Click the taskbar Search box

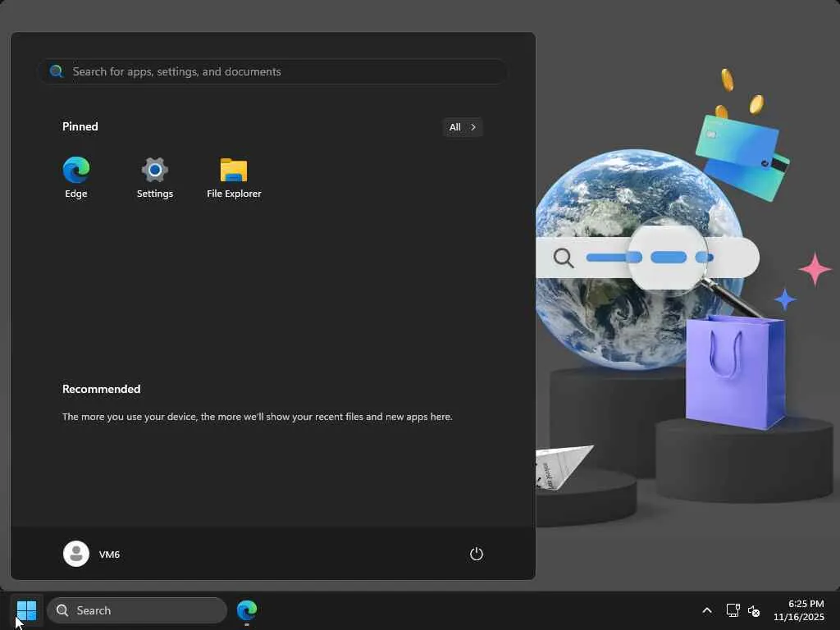(137, 610)
